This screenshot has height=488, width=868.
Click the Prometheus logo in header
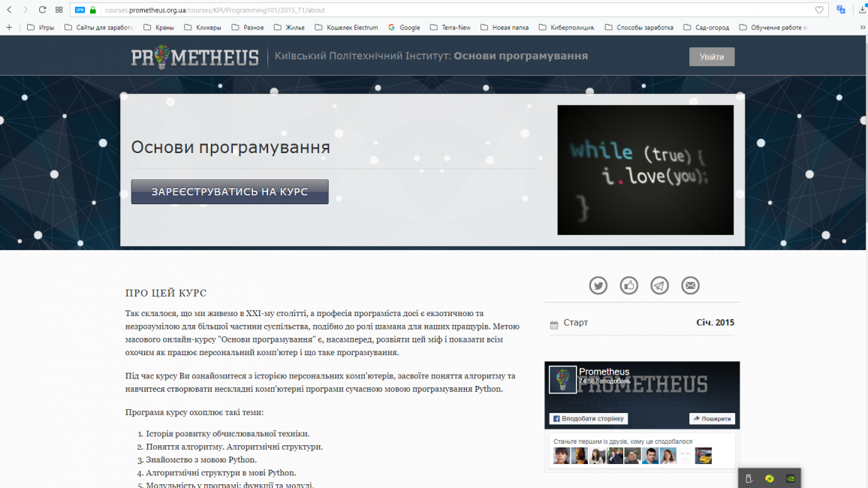tap(195, 57)
